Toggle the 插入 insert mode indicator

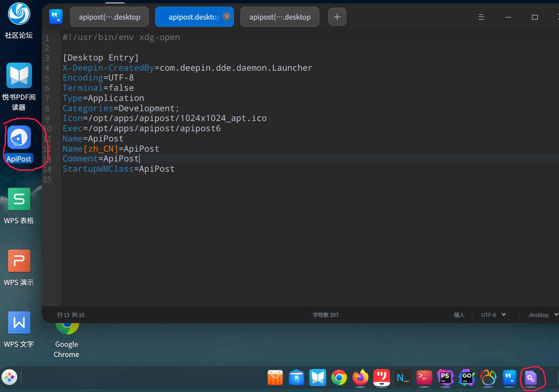[459, 315]
